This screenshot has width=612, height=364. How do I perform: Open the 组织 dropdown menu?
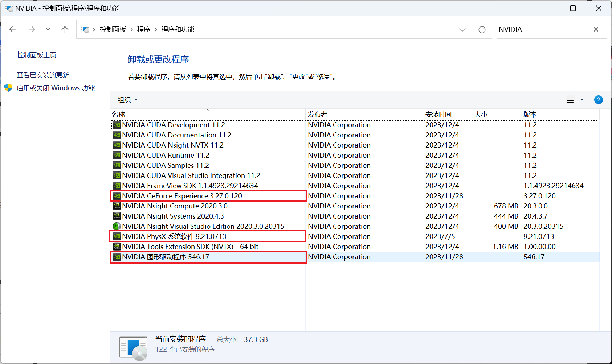click(x=127, y=100)
